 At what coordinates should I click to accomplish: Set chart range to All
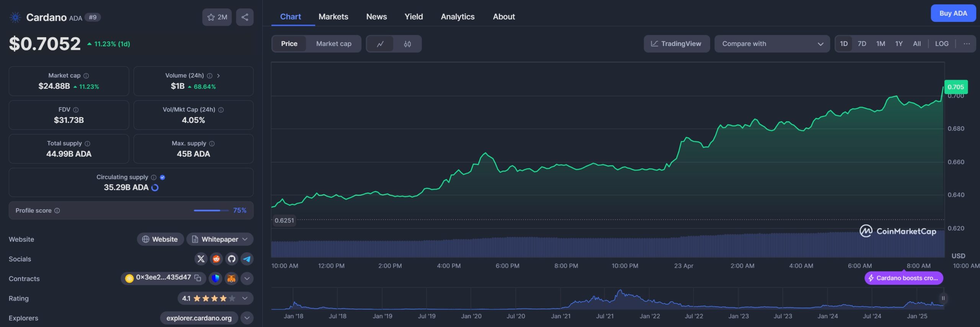pos(917,44)
